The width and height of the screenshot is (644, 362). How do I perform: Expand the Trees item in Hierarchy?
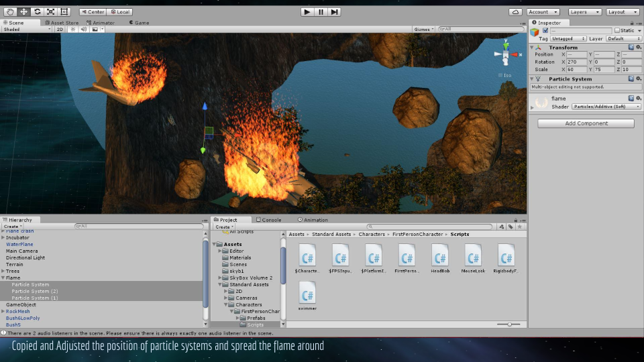pos(3,271)
